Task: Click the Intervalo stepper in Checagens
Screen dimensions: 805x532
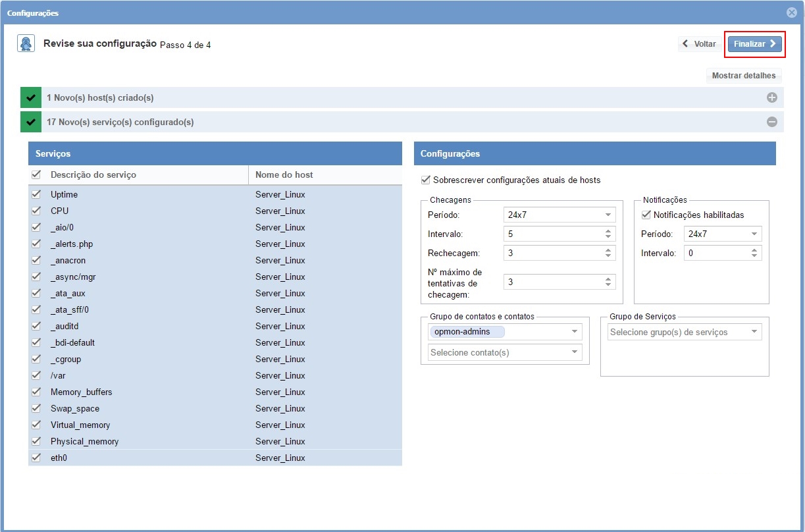Action: click(x=608, y=234)
